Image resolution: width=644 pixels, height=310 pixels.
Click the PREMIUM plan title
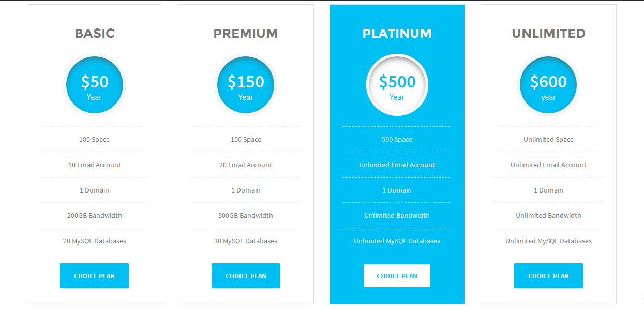point(246,34)
